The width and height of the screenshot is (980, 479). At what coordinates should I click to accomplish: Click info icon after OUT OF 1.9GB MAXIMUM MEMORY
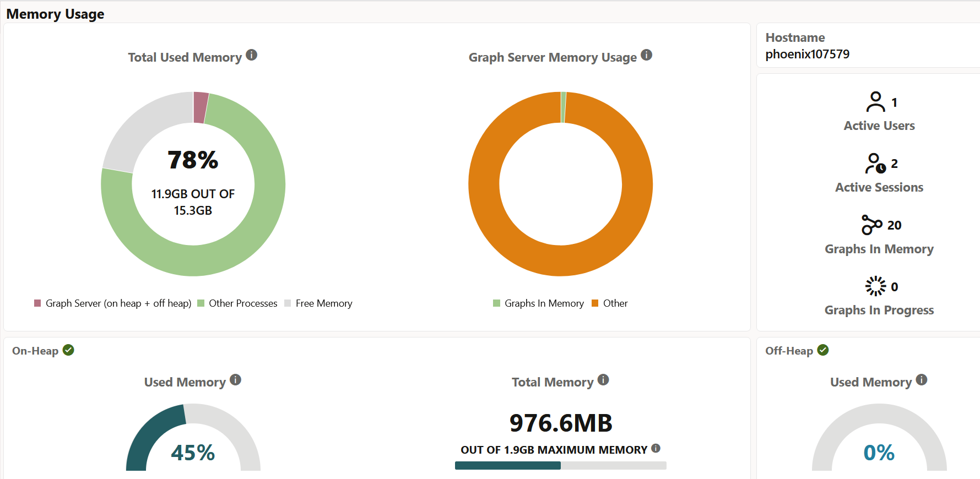point(656,449)
